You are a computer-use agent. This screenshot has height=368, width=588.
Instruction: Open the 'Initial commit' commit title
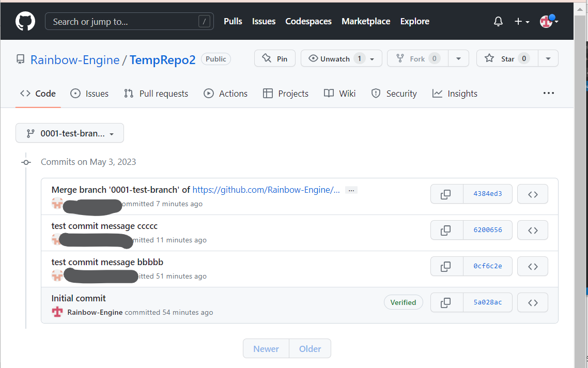(79, 298)
